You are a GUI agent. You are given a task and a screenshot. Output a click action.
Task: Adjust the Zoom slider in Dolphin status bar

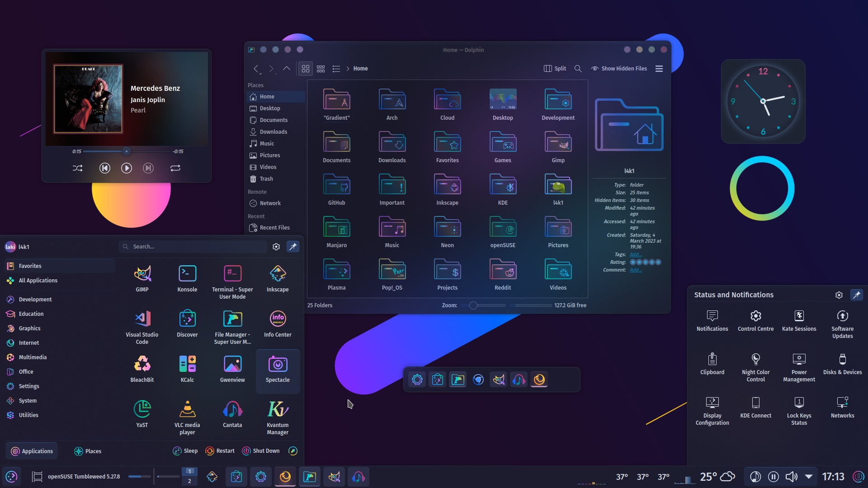click(474, 305)
